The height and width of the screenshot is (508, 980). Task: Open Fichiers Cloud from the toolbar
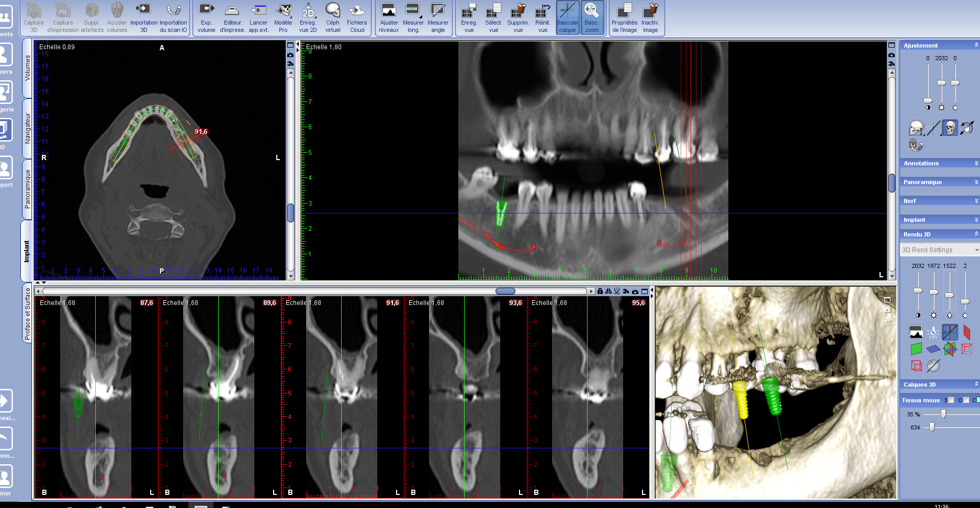pos(357,18)
